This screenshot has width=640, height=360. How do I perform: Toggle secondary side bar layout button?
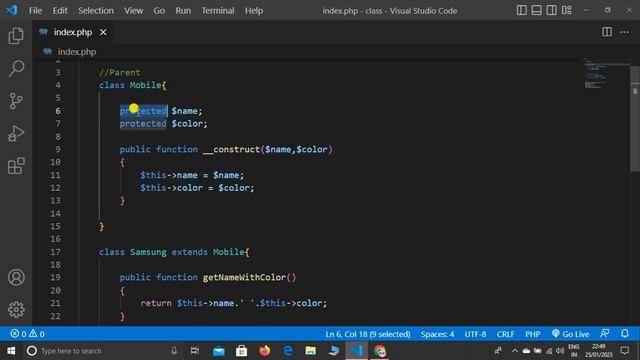[551, 10]
